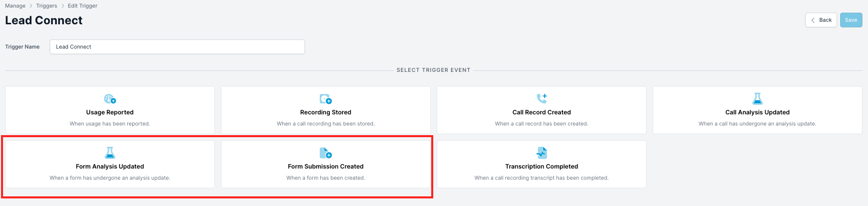Save the trigger changes
The height and width of the screenshot is (206, 868).
point(851,20)
